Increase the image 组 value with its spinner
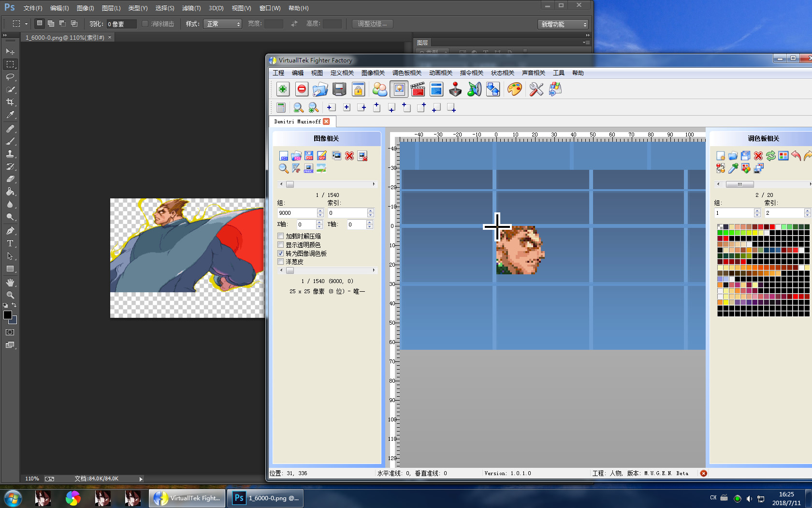812x508 pixels. 320,210
